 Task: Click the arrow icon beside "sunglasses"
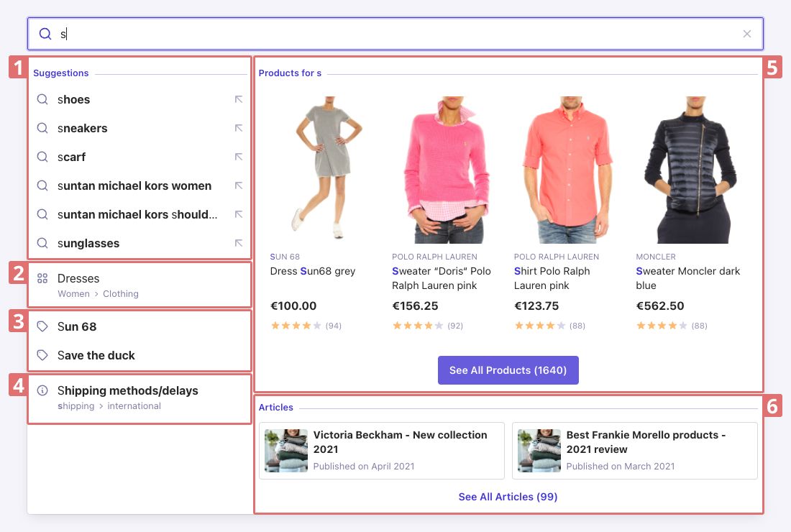[x=239, y=243]
